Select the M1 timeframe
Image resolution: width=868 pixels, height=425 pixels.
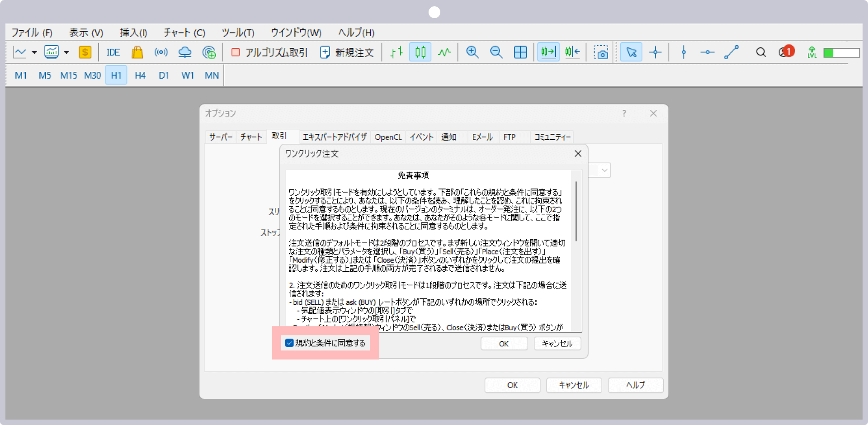21,75
